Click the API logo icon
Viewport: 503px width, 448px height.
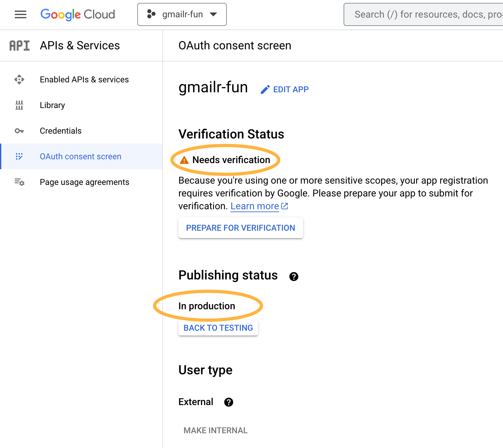(20, 46)
